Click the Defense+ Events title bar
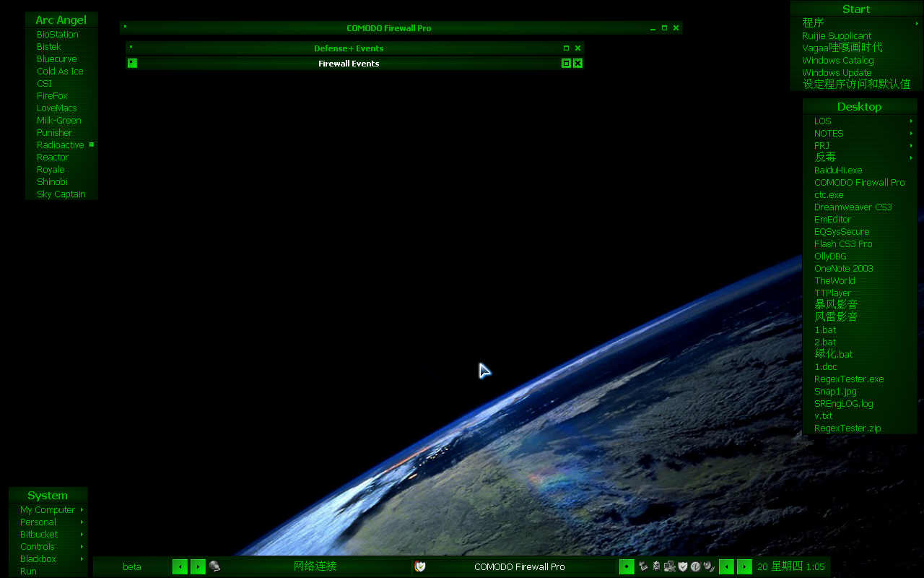The width and height of the screenshot is (924, 578). (x=349, y=48)
